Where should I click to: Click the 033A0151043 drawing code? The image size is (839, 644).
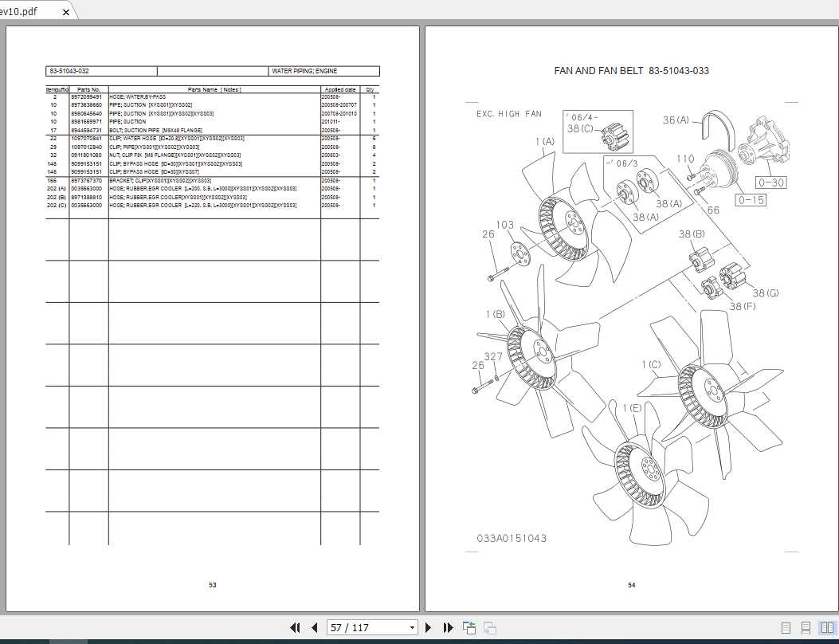[512, 538]
